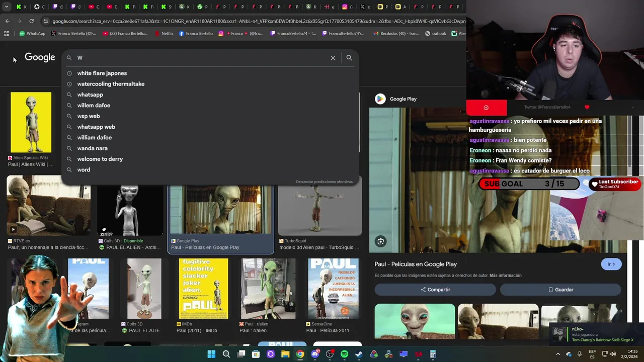Clear the Google search box with the X icon
The image size is (644, 362).
click(x=333, y=58)
